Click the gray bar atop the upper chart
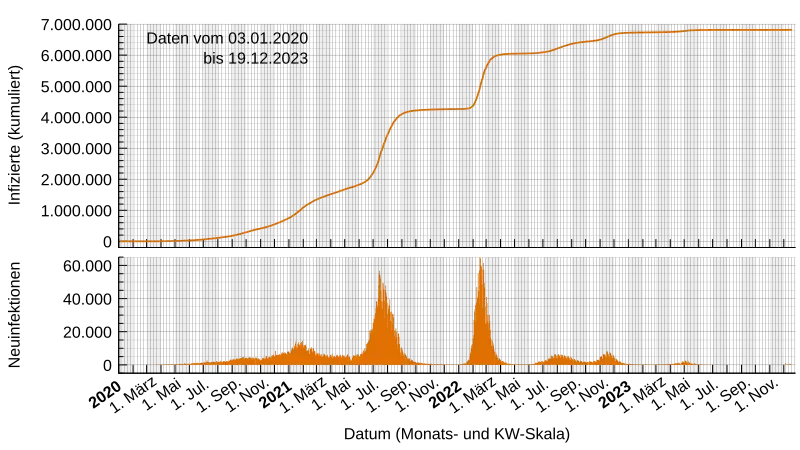Viewport: 800px width, 450px height. [x=460, y=19]
